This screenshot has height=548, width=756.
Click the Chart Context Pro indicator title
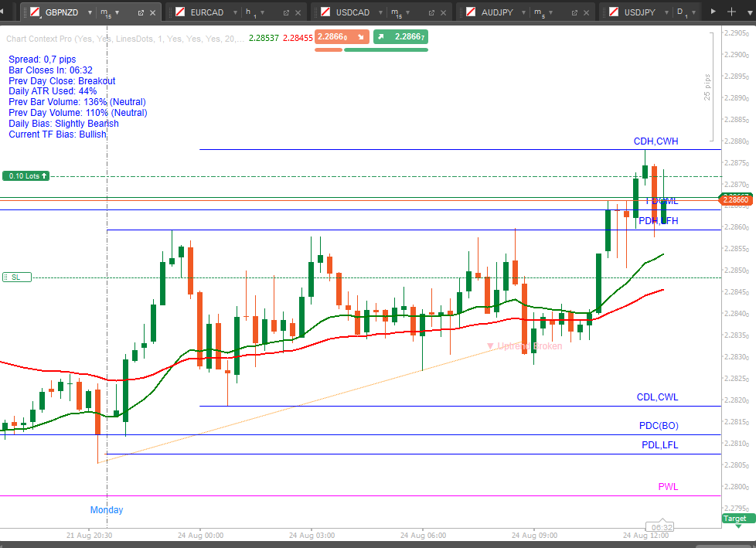tap(125, 39)
